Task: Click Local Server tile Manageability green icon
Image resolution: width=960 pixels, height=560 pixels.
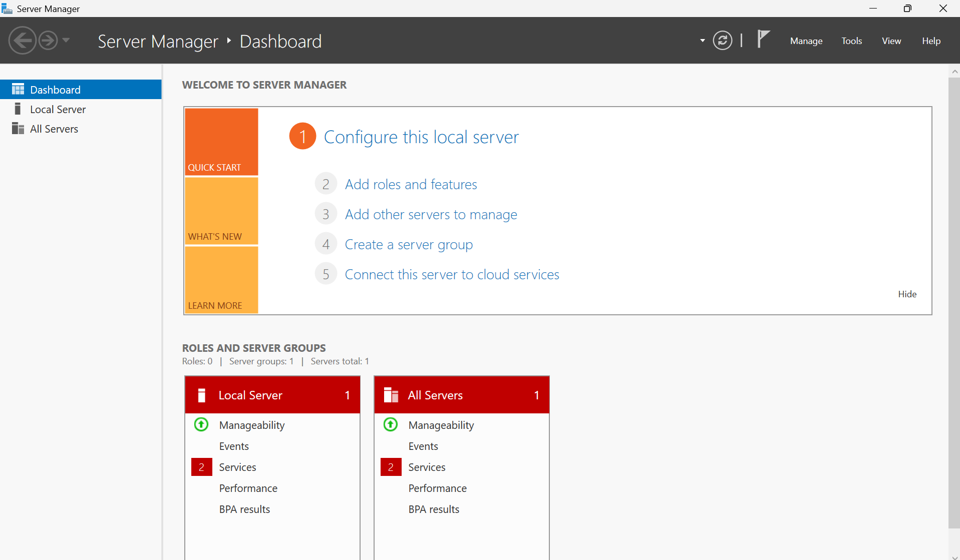Action: tap(201, 424)
